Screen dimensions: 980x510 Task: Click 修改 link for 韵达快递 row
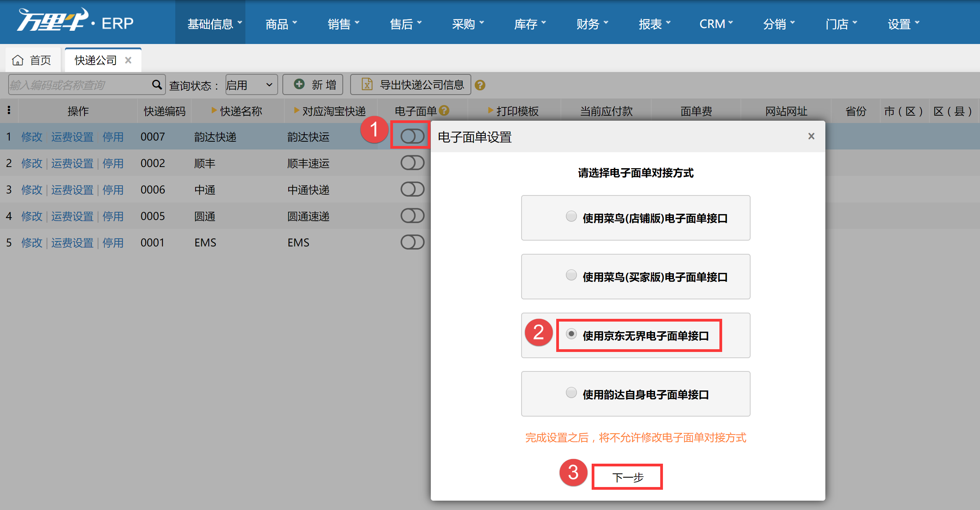(x=32, y=137)
